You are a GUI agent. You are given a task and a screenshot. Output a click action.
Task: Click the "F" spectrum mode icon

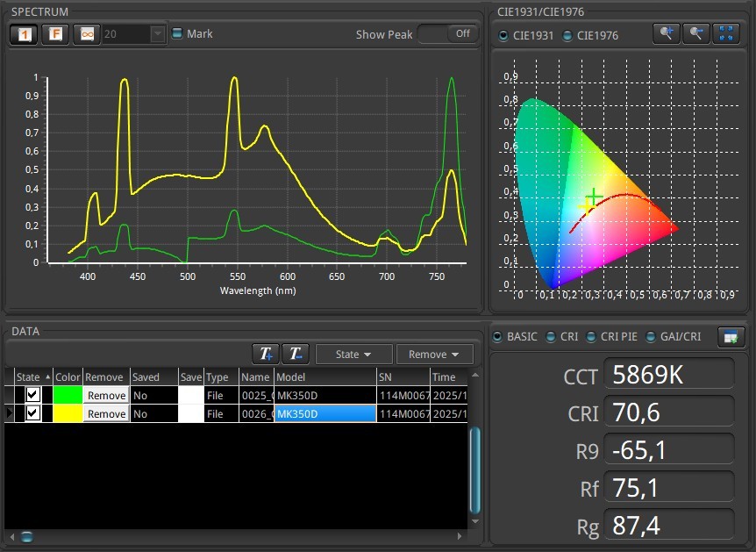[x=54, y=34]
